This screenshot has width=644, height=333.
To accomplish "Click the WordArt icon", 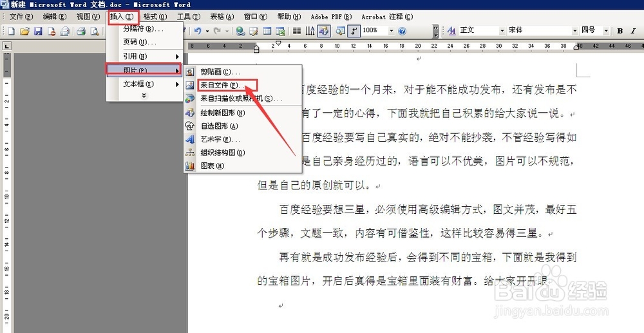I will (190, 139).
